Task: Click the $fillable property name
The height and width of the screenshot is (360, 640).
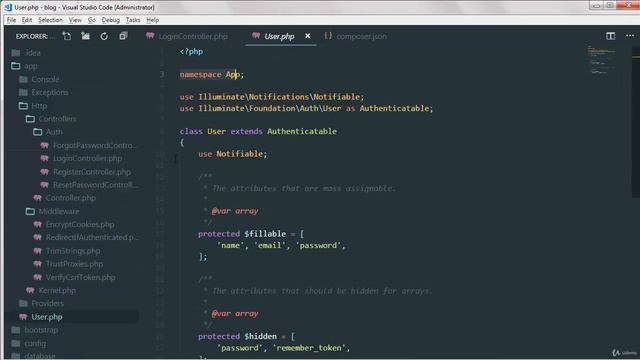Action: 265,233
